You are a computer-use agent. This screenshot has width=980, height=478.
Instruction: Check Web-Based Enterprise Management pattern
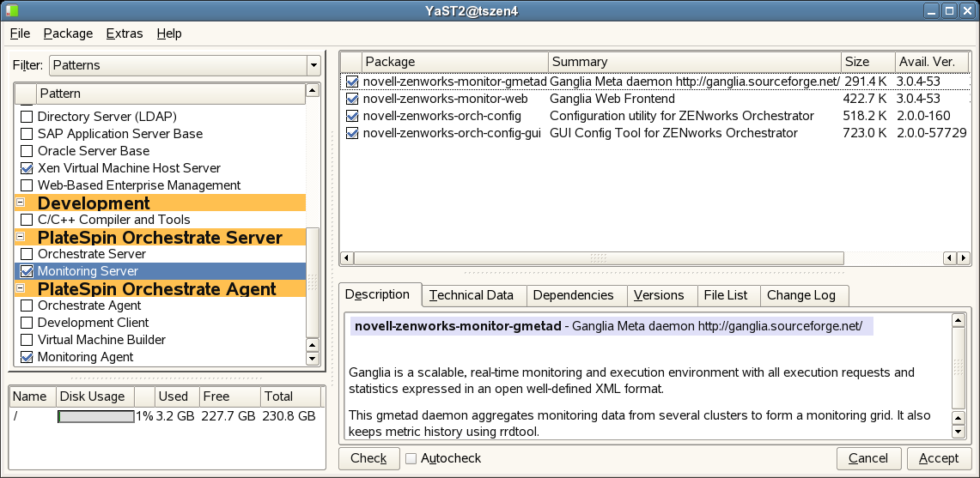27,185
